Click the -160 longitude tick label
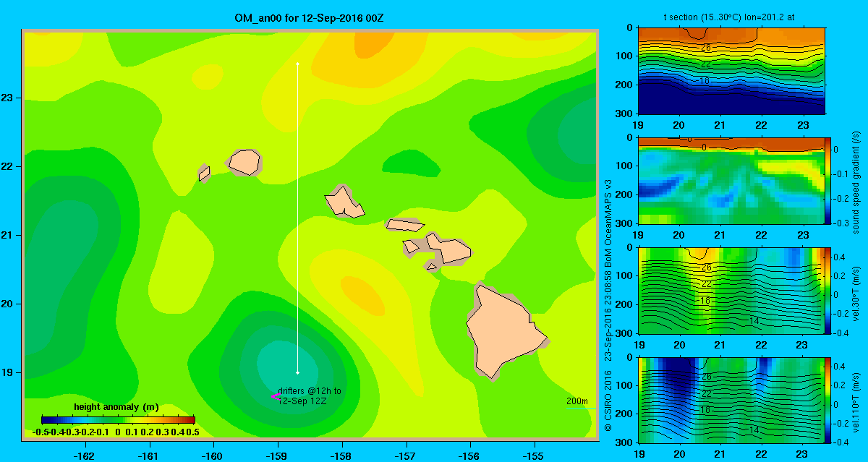Viewport: 868px width, 462px height. [x=213, y=455]
